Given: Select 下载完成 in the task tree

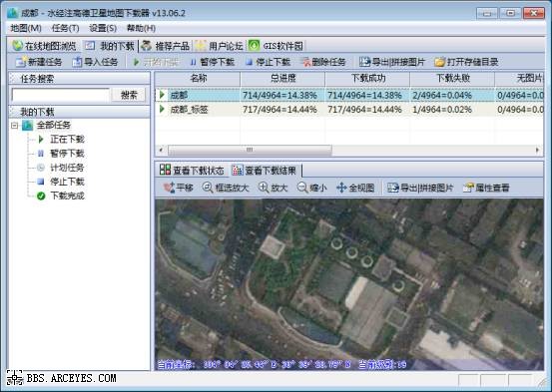Looking at the screenshot, I should 67,196.
